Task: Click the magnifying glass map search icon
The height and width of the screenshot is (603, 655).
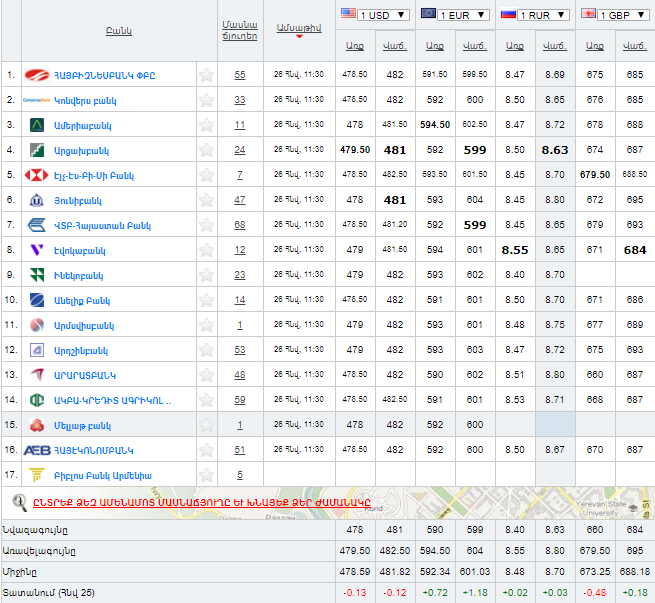Action: click(x=19, y=502)
